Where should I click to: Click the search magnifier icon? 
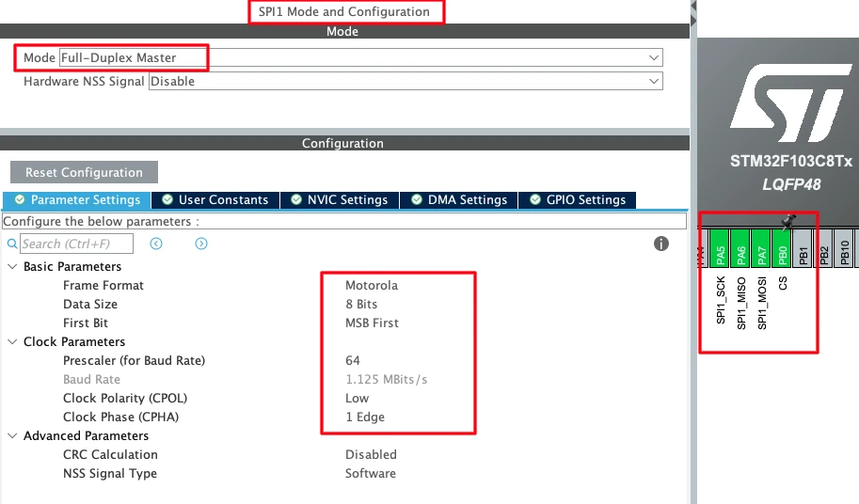pos(12,244)
